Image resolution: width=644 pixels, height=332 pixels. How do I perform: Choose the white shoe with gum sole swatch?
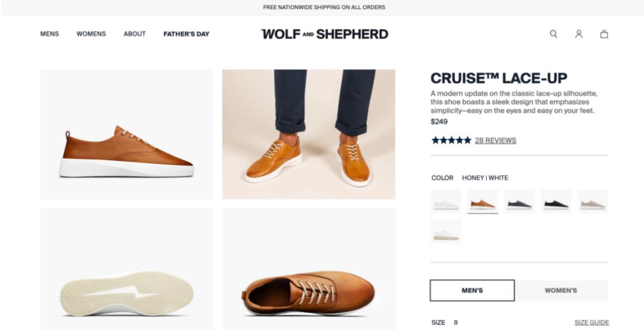[446, 232]
